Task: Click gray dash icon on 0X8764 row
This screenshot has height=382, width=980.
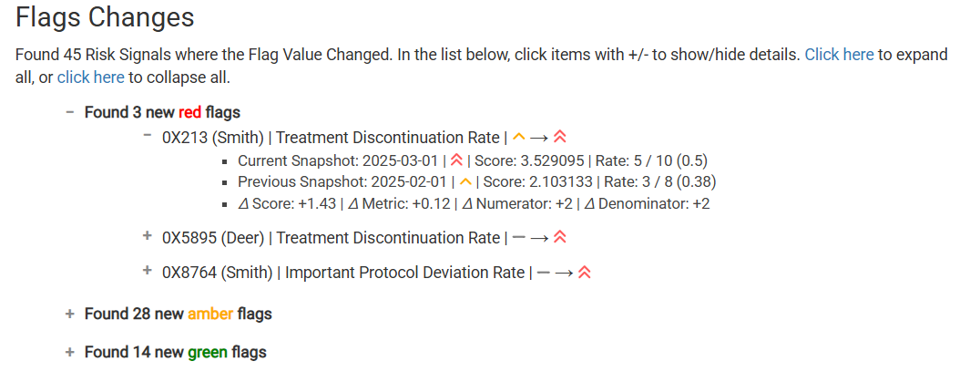Action: pyautogui.click(x=543, y=273)
